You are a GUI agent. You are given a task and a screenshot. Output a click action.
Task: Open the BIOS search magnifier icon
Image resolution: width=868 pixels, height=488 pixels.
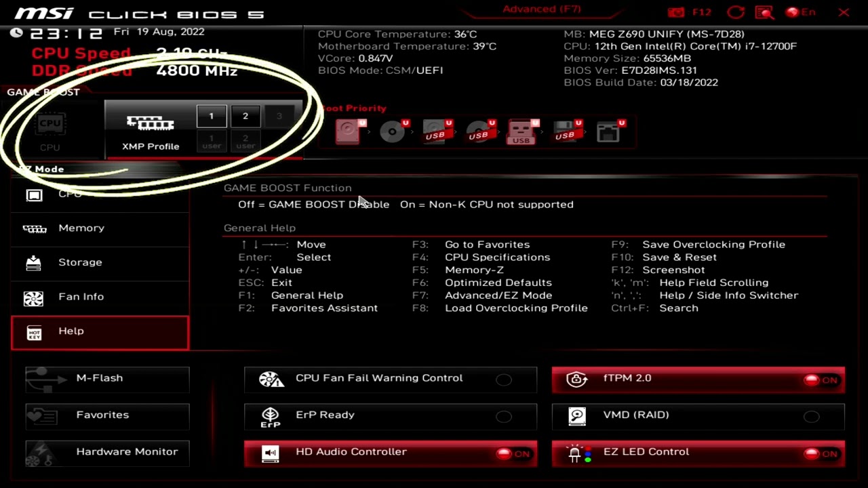pos(764,12)
